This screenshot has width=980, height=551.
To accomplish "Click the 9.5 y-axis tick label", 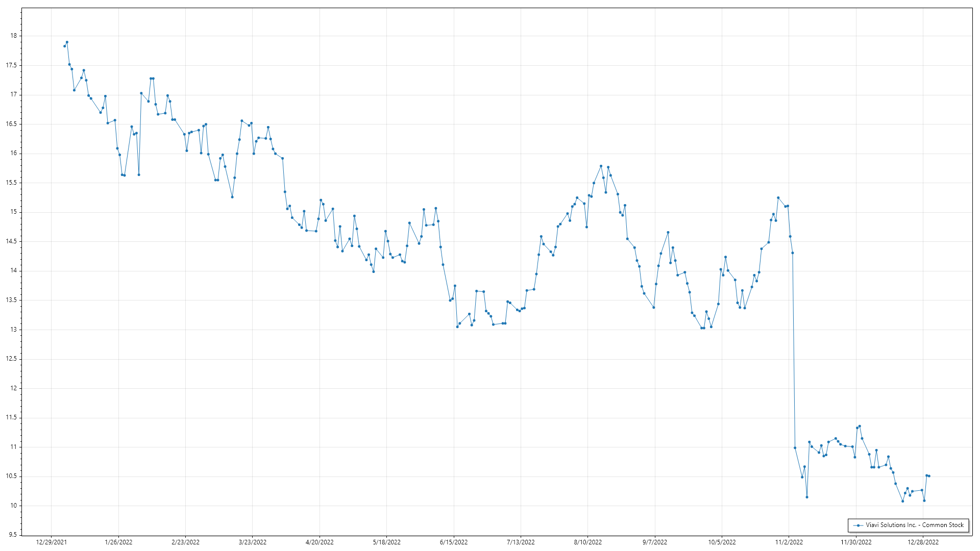I will [x=13, y=535].
